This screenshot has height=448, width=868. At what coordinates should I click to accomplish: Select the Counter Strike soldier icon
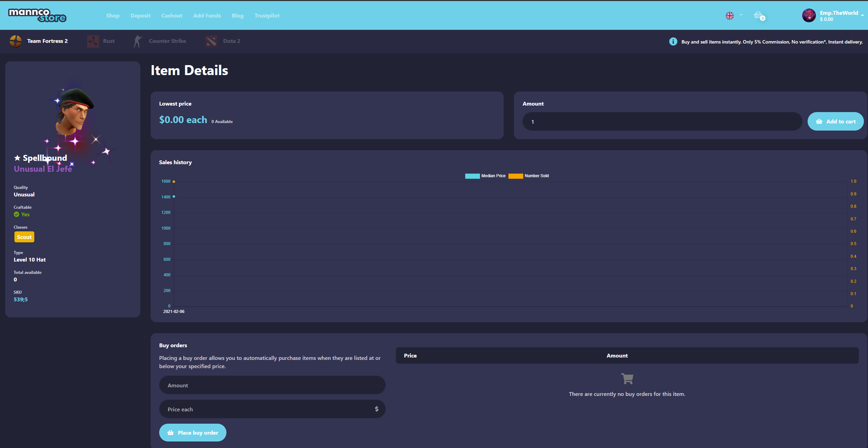[138, 41]
